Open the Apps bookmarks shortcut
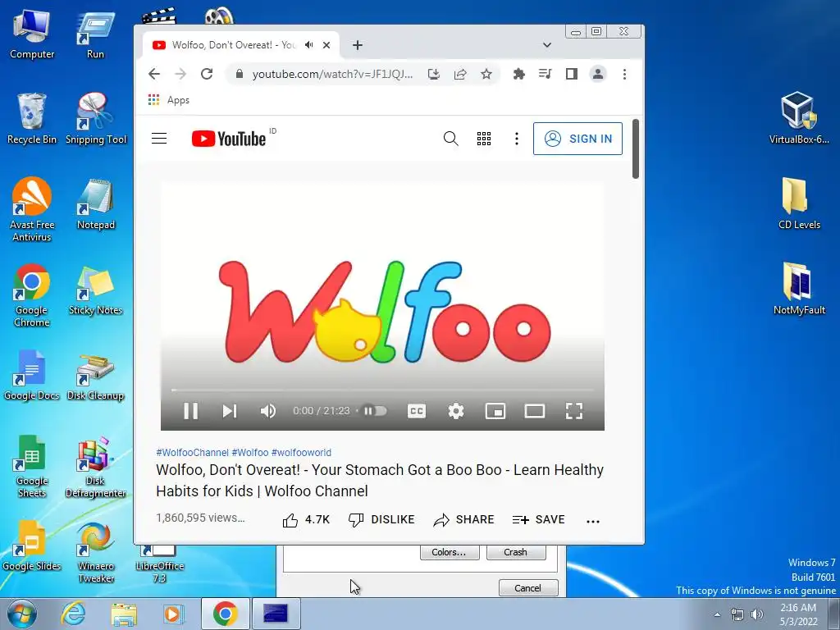Viewport: 840px width, 630px height. click(x=169, y=100)
